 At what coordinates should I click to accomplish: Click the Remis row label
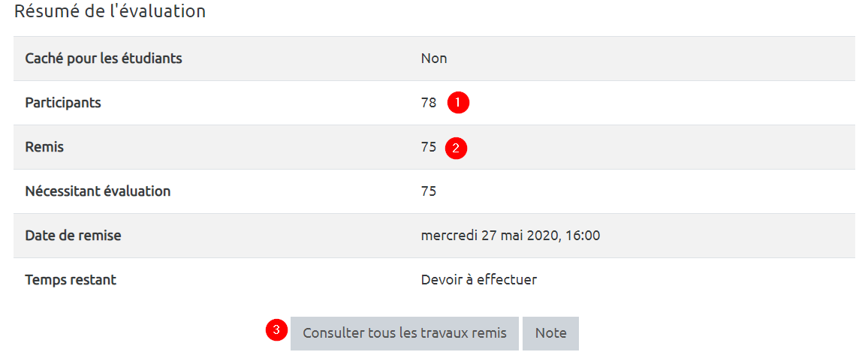tap(44, 147)
